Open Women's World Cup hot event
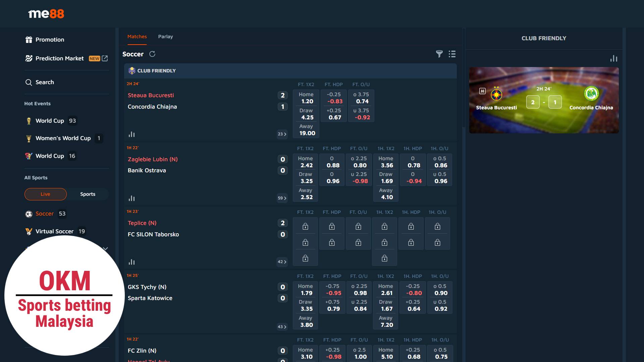644x362 pixels. click(64, 138)
